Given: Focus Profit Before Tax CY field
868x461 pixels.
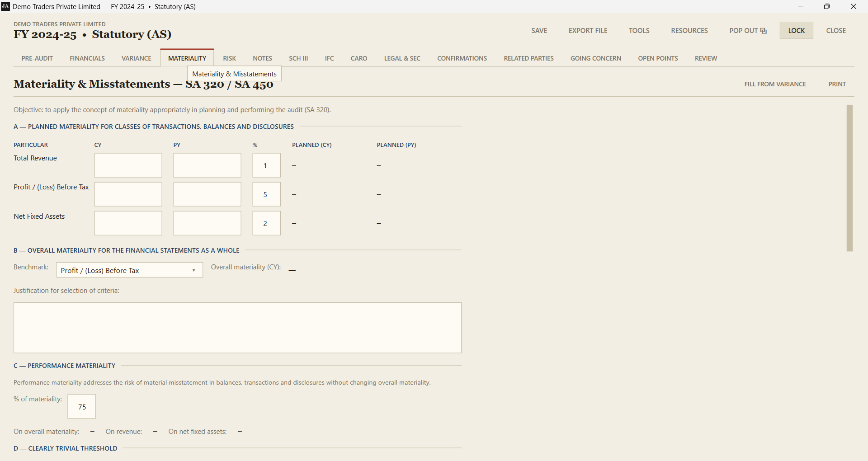Looking at the screenshot, I should [128, 194].
